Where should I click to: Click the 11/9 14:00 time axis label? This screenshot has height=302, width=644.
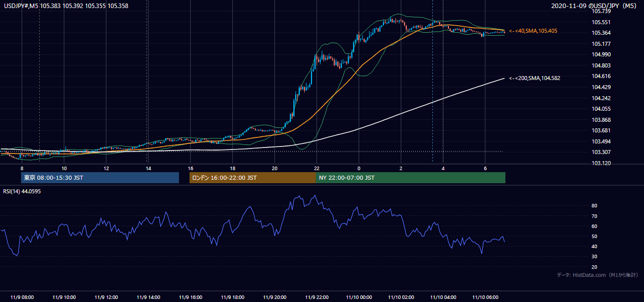(148, 297)
